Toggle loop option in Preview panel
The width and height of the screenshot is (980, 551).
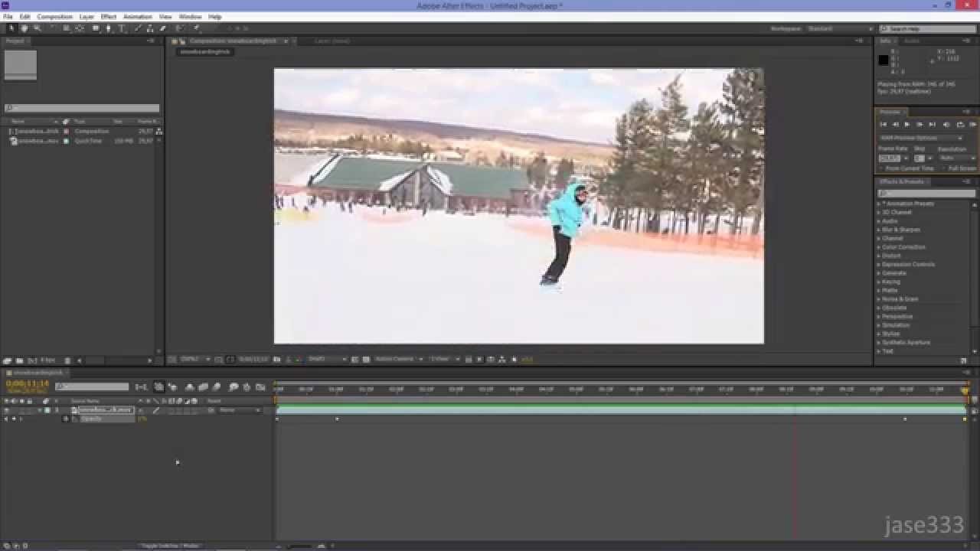click(960, 125)
